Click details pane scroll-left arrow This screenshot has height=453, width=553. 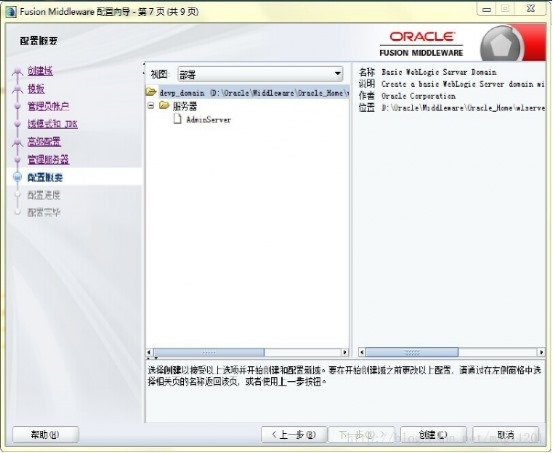361,352
